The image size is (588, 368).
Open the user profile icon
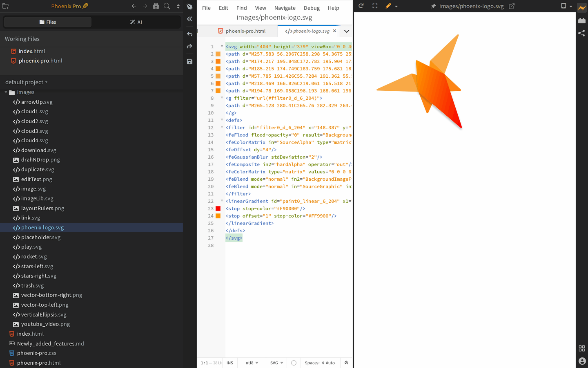click(582, 361)
